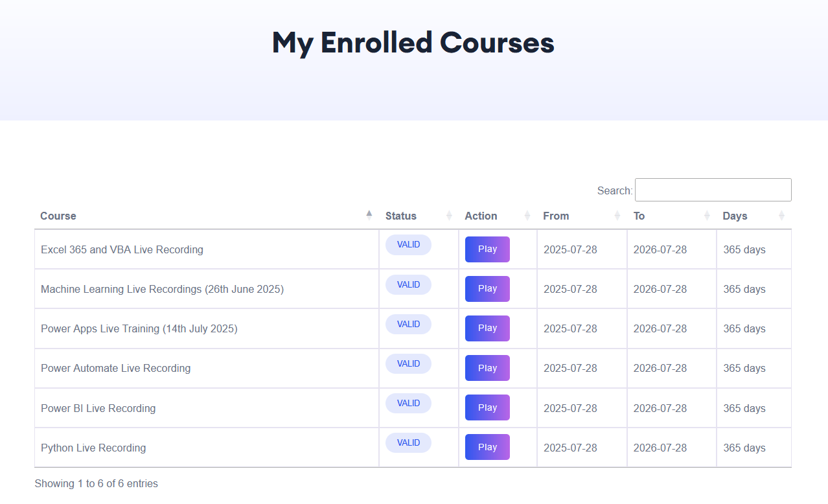Image resolution: width=828 pixels, height=504 pixels.
Task: Click inside the Search box
Action: (713, 189)
